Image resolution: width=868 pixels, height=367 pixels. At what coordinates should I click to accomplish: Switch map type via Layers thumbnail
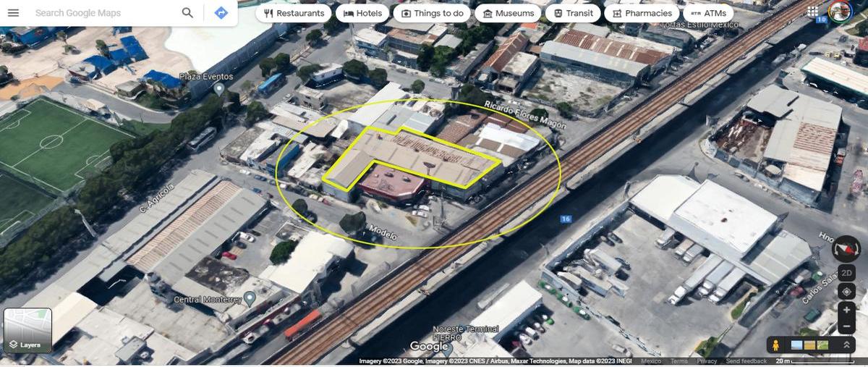tap(27, 331)
